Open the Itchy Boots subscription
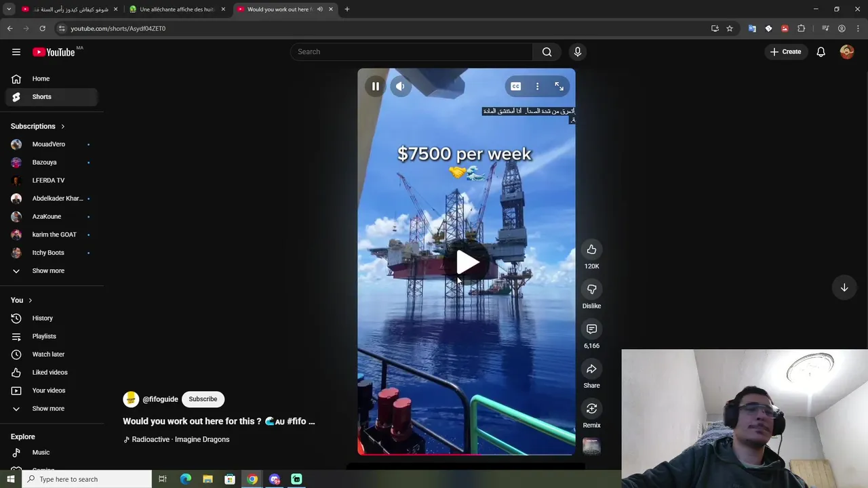 click(52, 253)
